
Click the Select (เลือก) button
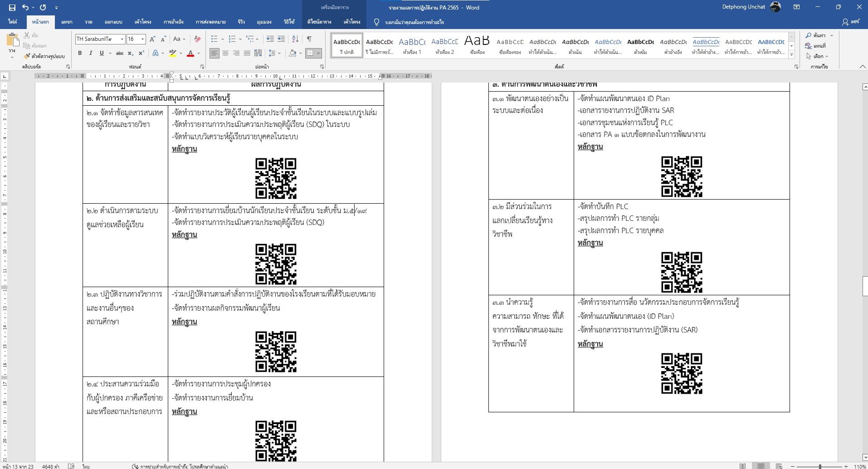click(817, 56)
